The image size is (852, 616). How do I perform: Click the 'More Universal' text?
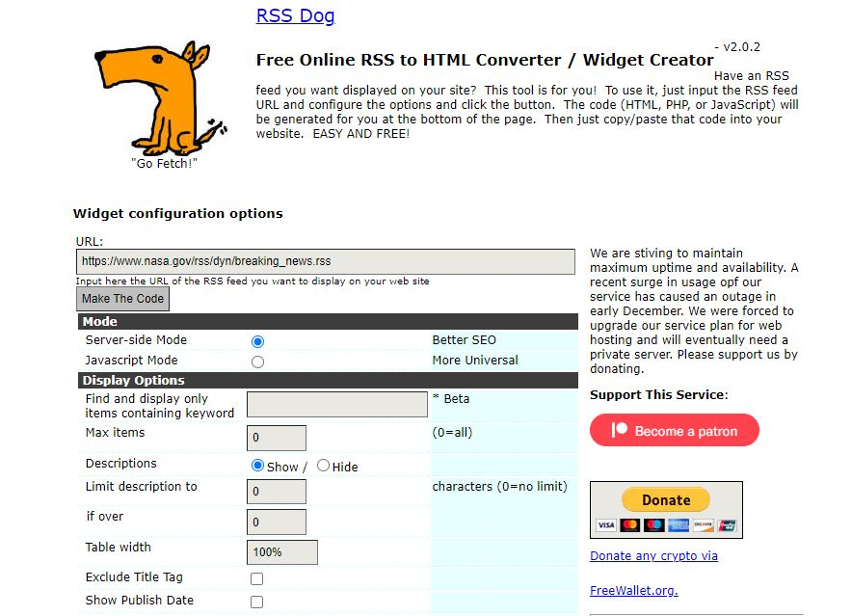[x=475, y=361]
